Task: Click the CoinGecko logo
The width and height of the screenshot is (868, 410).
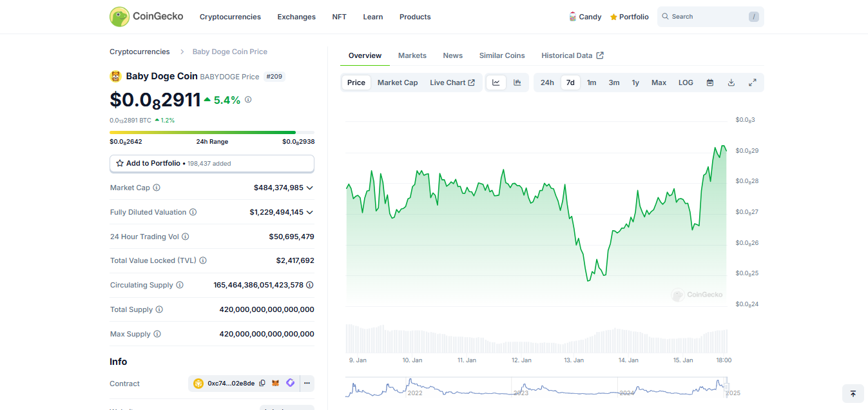Action: coord(146,17)
